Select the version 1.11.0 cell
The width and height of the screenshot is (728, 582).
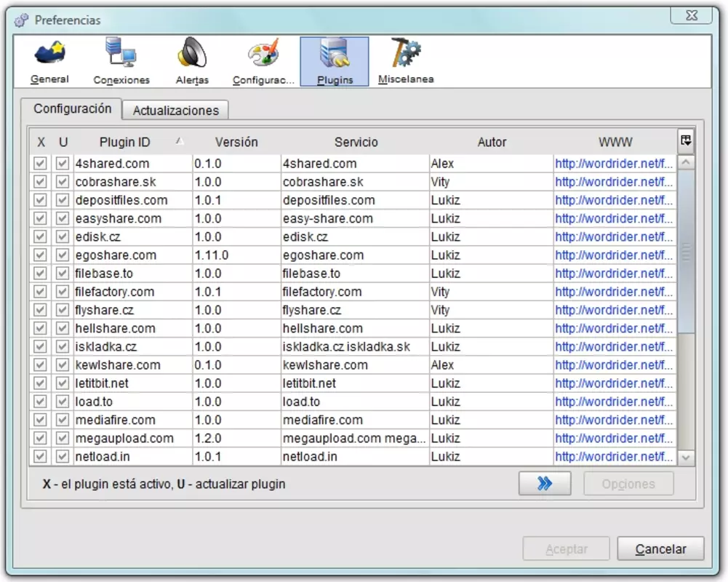236,255
